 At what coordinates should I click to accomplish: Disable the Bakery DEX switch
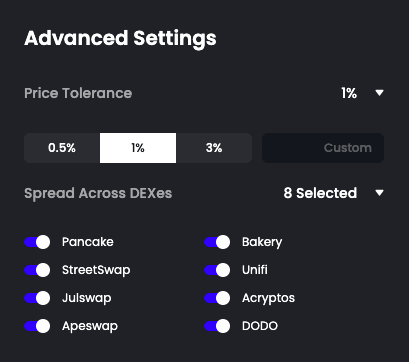tap(217, 242)
